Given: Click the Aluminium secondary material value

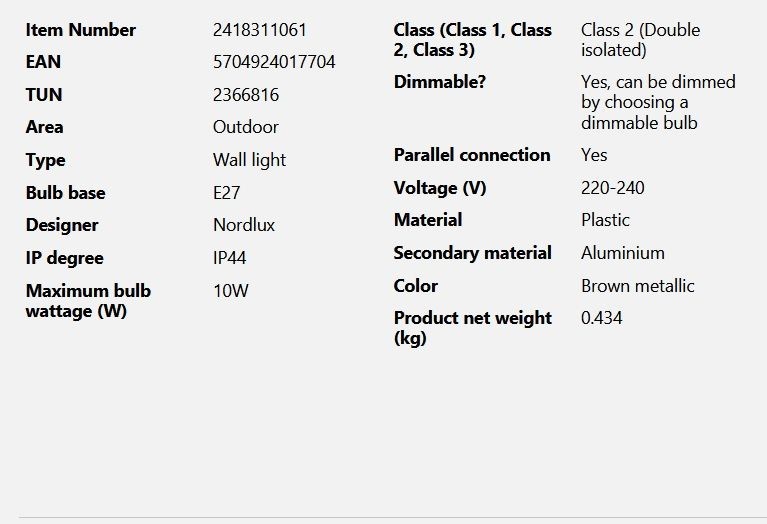Looking at the screenshot, I should coord(623,253).
